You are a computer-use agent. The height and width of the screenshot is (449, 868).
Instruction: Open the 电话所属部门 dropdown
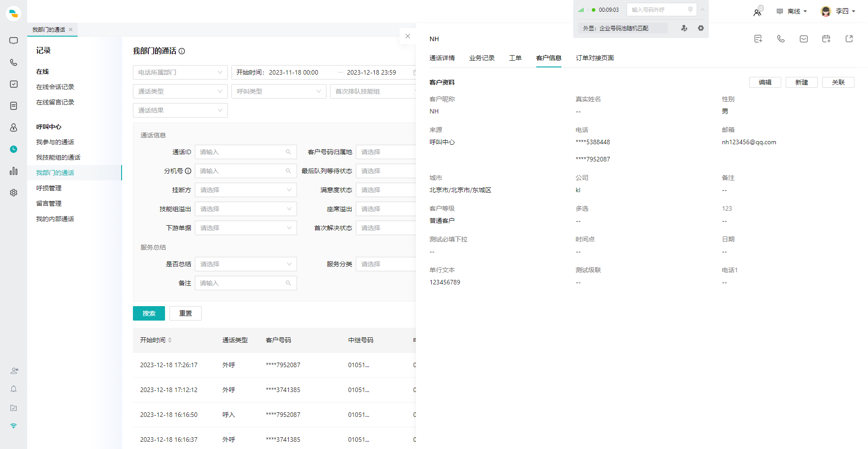[180, 72]
